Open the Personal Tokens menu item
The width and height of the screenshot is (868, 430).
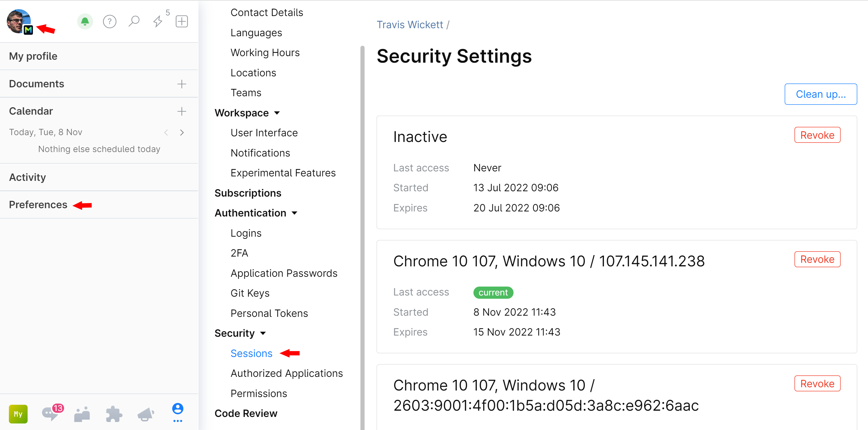point(269,313)
